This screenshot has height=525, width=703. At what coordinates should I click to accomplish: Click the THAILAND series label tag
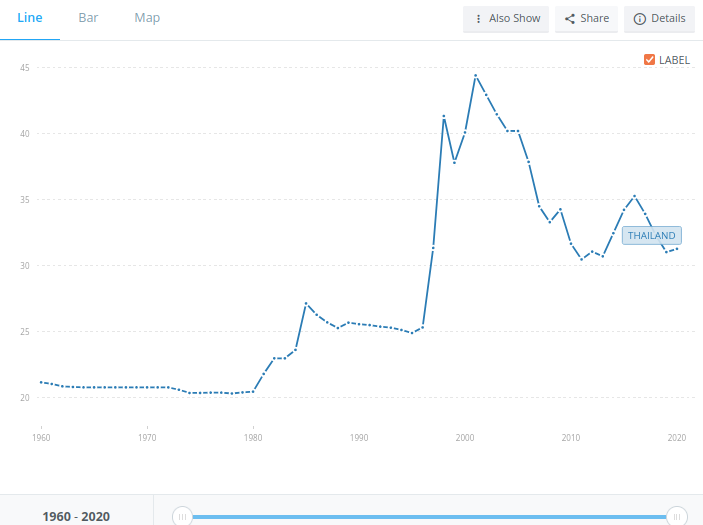pos(652,236)
